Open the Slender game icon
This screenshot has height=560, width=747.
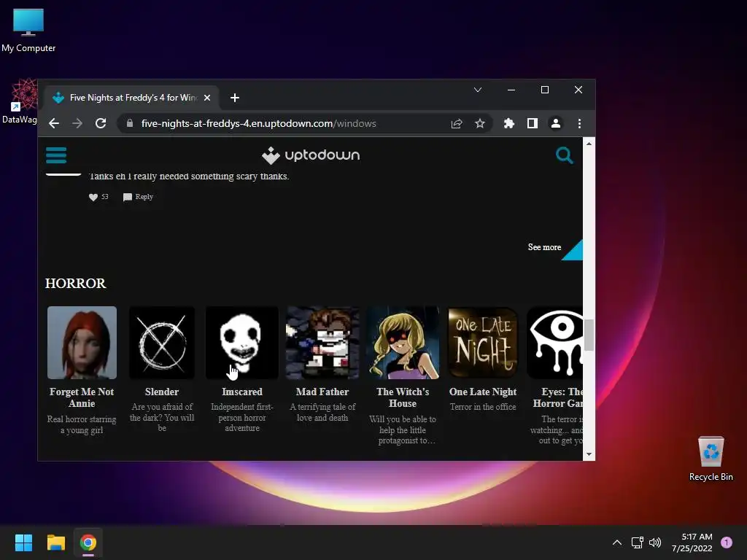tap(162, 343)
